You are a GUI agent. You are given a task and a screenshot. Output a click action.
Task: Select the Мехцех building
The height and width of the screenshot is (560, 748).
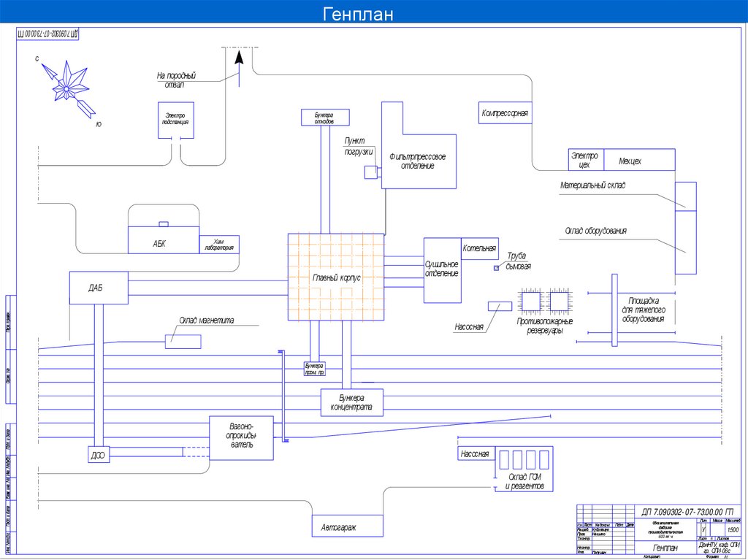639,160
